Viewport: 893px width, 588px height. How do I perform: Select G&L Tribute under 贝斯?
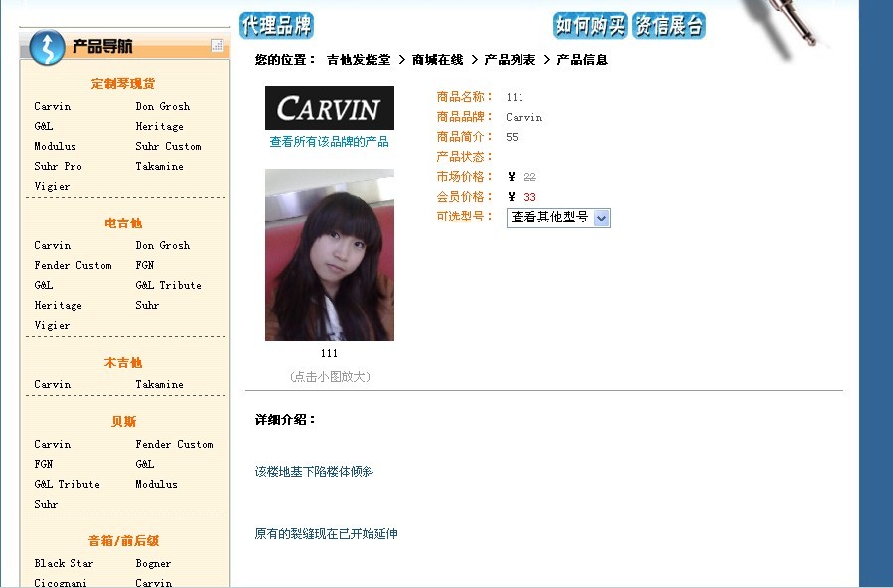pyautogui.click(x=68, y=484)
